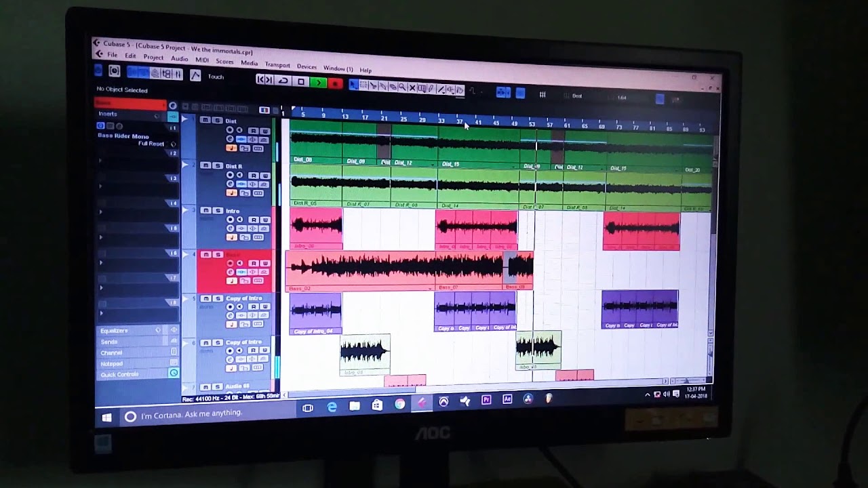Image resolution: width=868 pixels, height=488 pixels.
Task: Mute the Intro track
Action: pos(205,210)
